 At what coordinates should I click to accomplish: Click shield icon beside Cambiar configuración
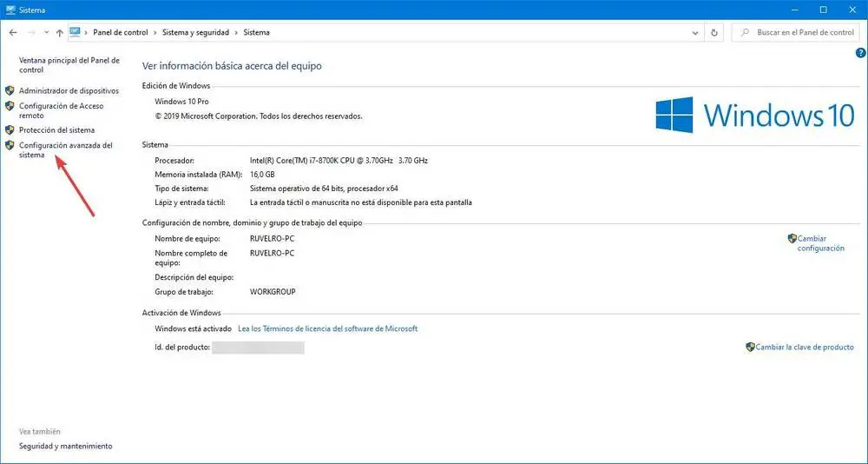point(792,238)
